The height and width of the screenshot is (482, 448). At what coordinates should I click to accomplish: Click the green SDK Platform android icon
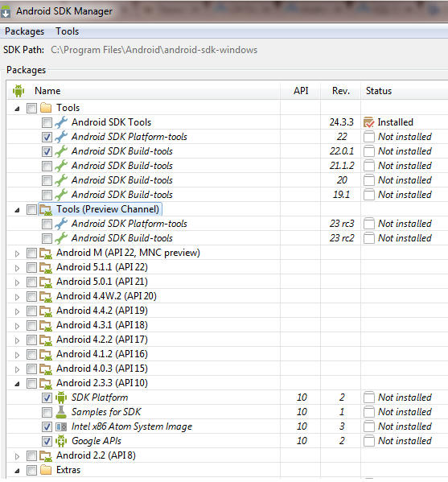(61, 398)
